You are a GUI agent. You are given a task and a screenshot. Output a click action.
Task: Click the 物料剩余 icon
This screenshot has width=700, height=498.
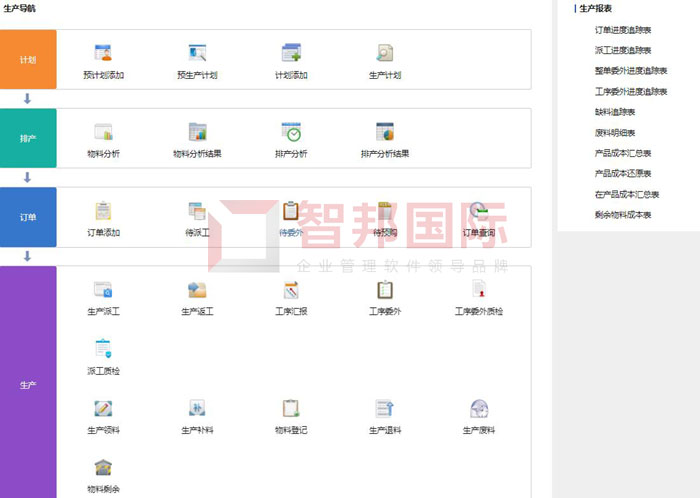pyautogui.click(x=103, y=468)
